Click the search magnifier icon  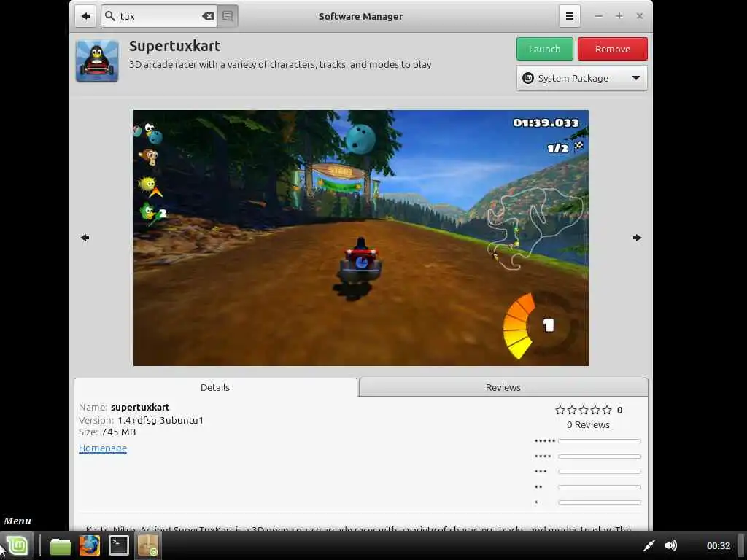(x=110, y=16)
